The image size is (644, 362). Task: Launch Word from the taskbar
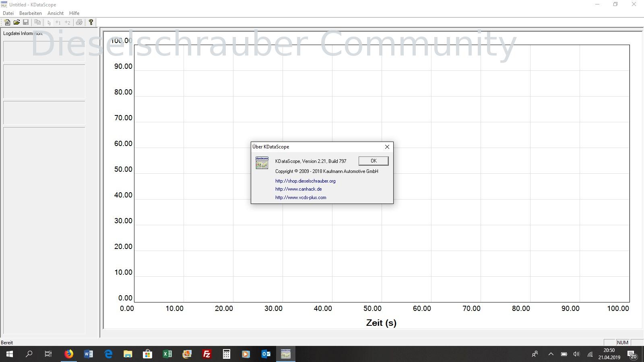89,354
